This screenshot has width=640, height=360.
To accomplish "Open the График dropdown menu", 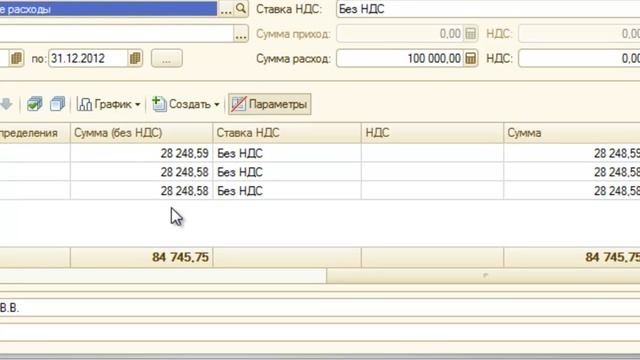I will [109, 104].
